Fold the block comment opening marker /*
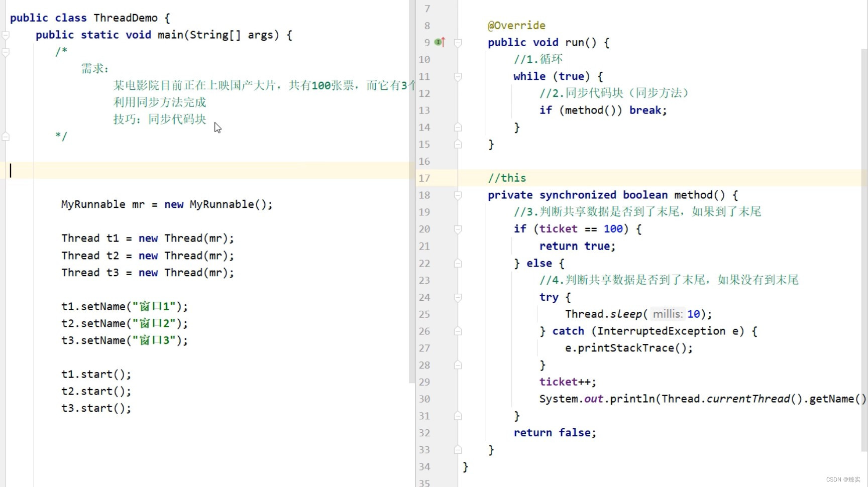Screen dimensions: 868x487 6,52
